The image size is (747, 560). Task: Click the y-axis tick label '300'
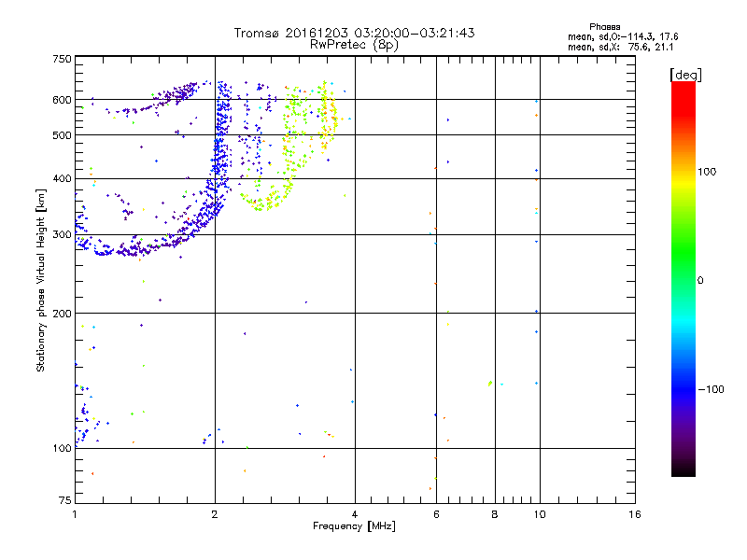click(x=62, y=235)
